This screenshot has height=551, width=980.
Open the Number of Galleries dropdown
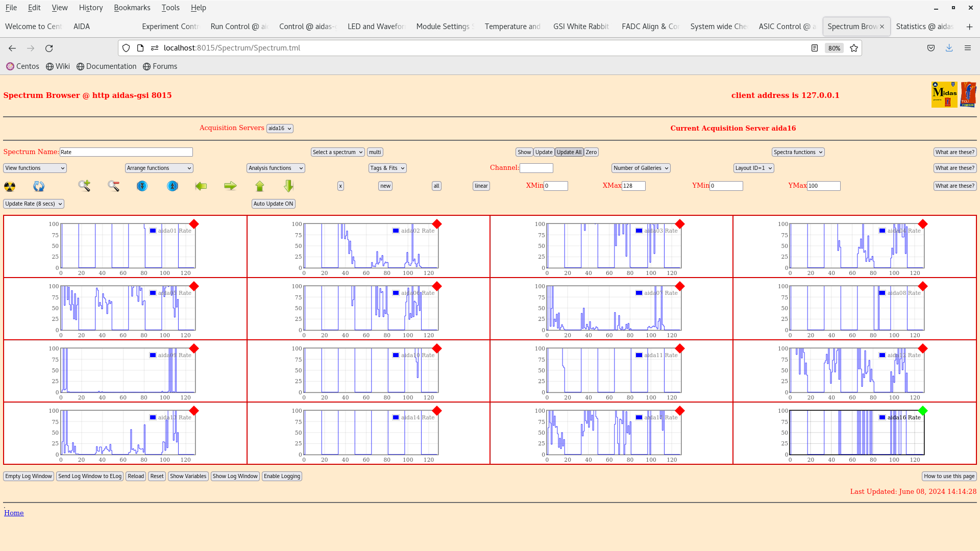[641, 168]
